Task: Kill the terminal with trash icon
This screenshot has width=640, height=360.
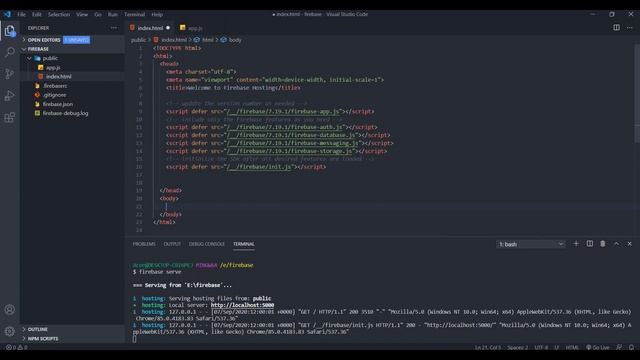Action: [603, 244]
